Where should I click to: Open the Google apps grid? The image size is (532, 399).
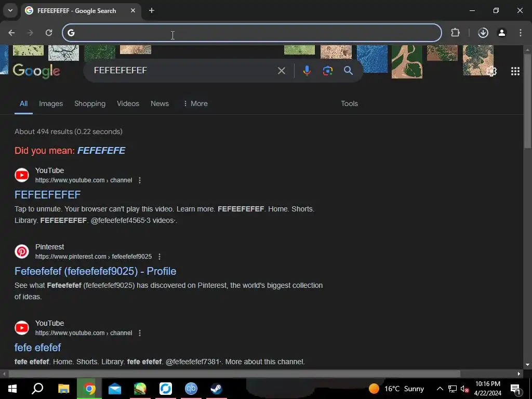pos(515,71)
